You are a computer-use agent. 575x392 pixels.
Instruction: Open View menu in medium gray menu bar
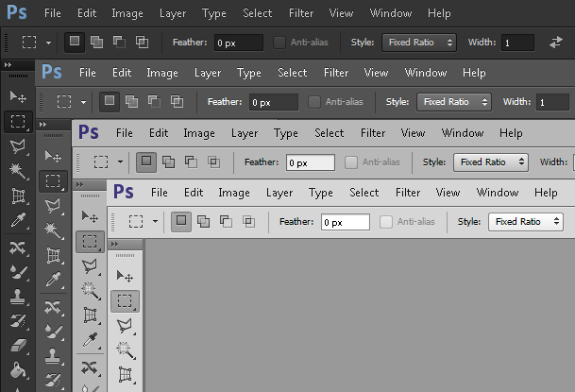(413, 133)
